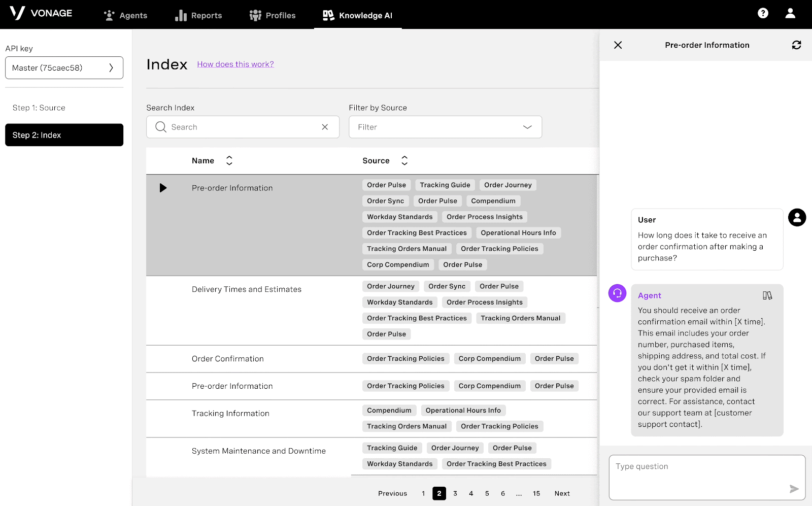
Task: Clear the Search Index field
Action: pos(325,127)
